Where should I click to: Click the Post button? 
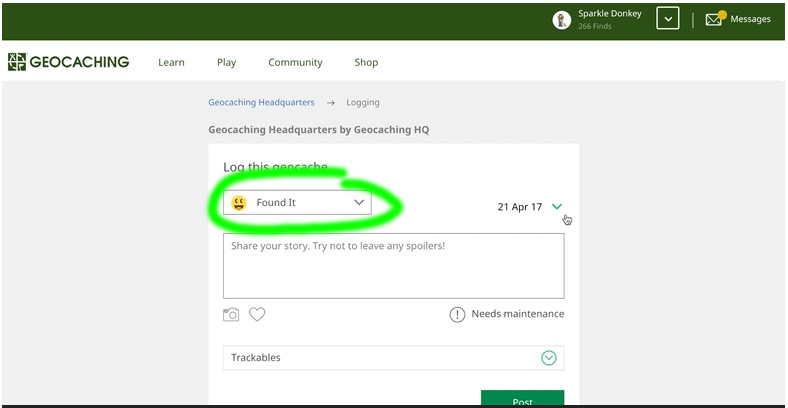click(x=522, y=399)
